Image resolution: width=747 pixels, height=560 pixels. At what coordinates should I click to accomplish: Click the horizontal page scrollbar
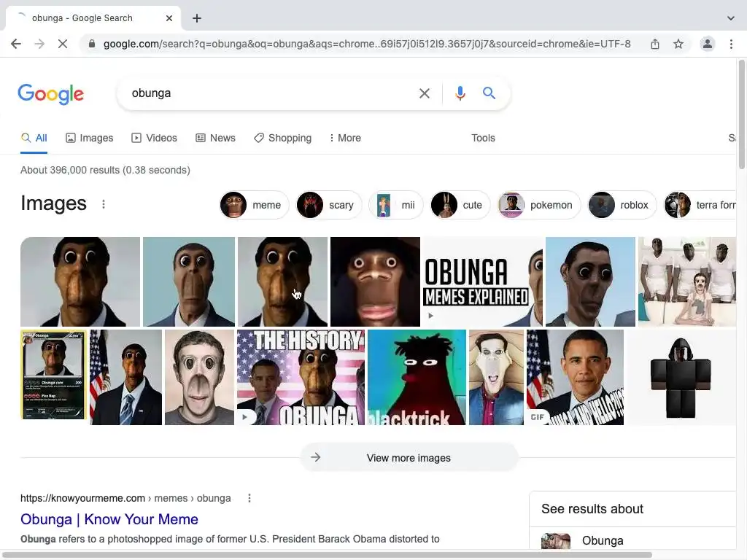[x=327, y=555]
